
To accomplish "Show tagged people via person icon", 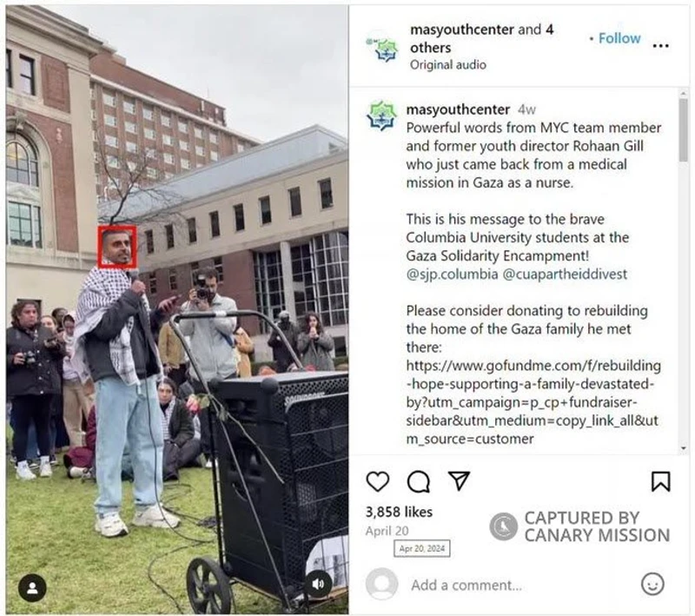I will 32,588.
